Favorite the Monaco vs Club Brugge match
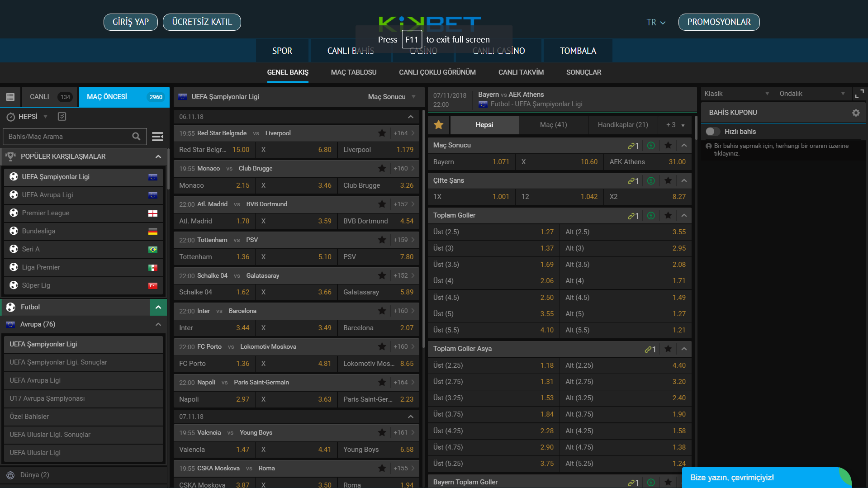Image resolution: width=868 pixels, height=488 pixels. pyautogui.click(x=382, y=168)
